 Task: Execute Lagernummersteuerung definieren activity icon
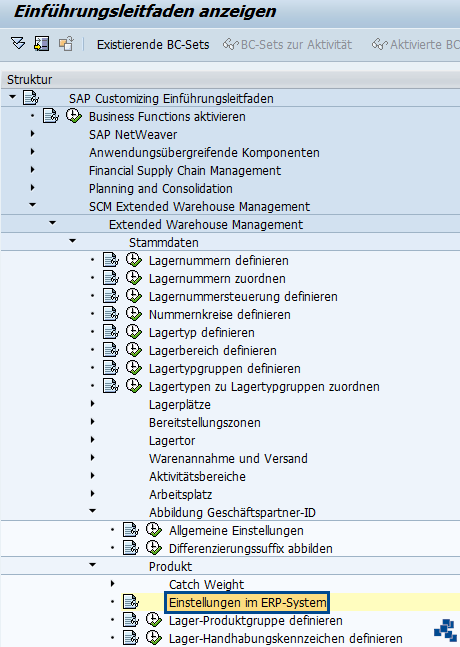(134, 296)
